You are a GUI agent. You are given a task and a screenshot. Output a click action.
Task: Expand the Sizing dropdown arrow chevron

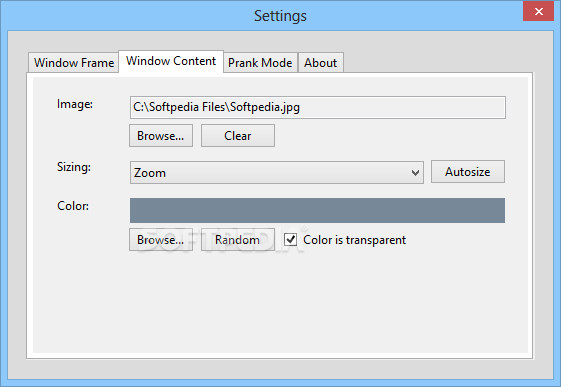(x=415, y=173)
